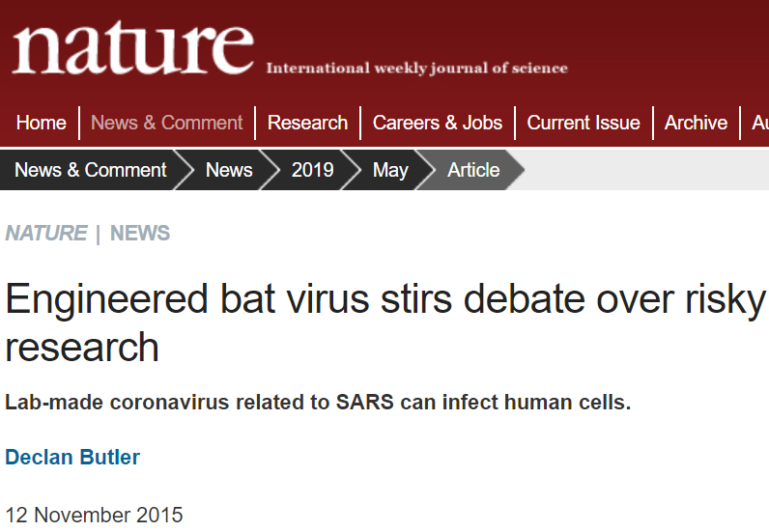Open author link Declan Butler
Viewport: 769px width, 532px height.
tap(72, 457)
